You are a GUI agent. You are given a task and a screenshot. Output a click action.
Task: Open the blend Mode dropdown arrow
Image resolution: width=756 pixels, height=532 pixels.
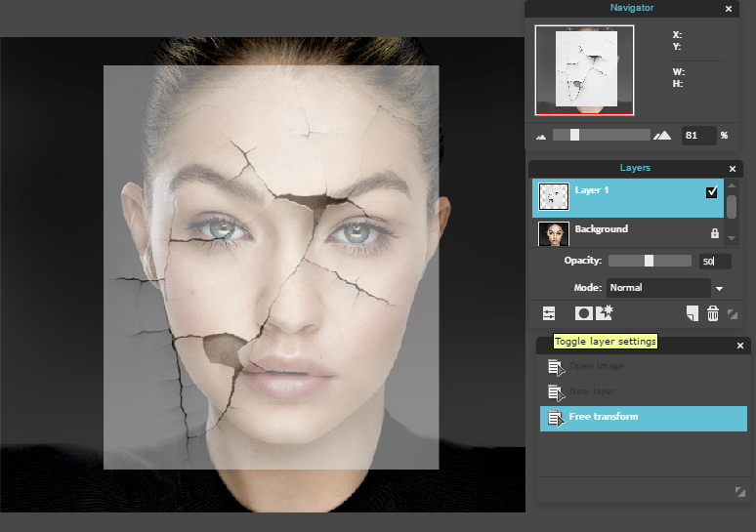coord(719,289)
